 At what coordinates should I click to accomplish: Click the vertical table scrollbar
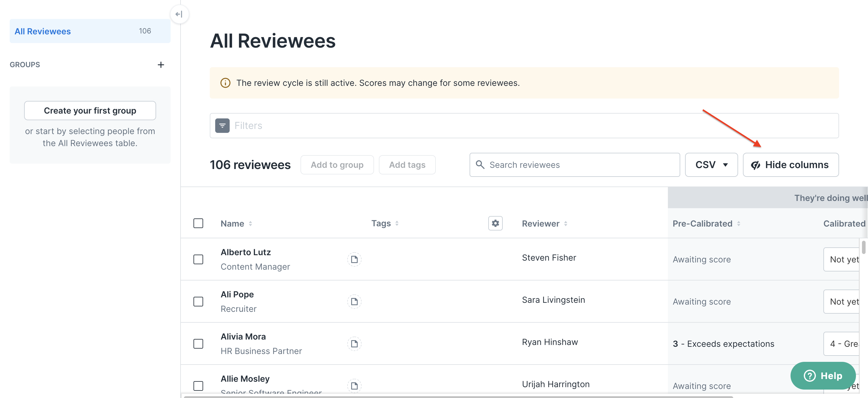(x=863, y=247)
